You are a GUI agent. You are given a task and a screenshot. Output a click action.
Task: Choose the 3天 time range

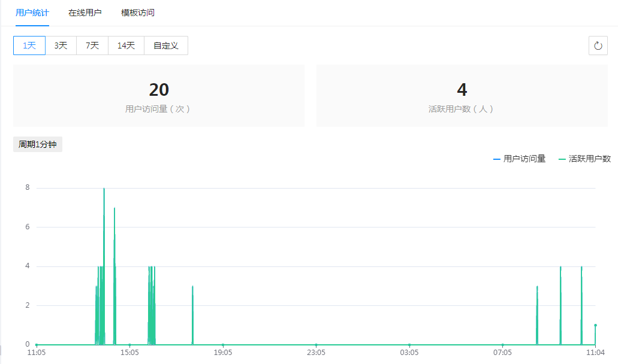click(x=61, y=45)
